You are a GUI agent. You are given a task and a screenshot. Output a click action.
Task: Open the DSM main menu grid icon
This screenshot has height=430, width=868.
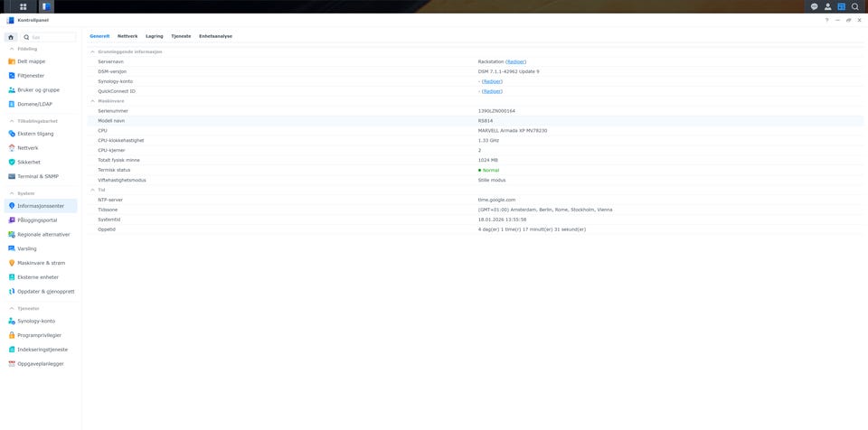tap(24, 6)
